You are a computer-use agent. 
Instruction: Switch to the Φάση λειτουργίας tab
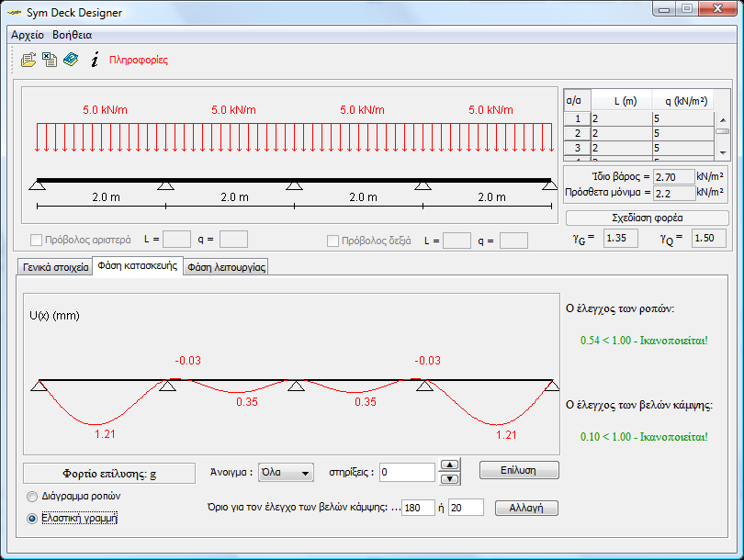226,267
